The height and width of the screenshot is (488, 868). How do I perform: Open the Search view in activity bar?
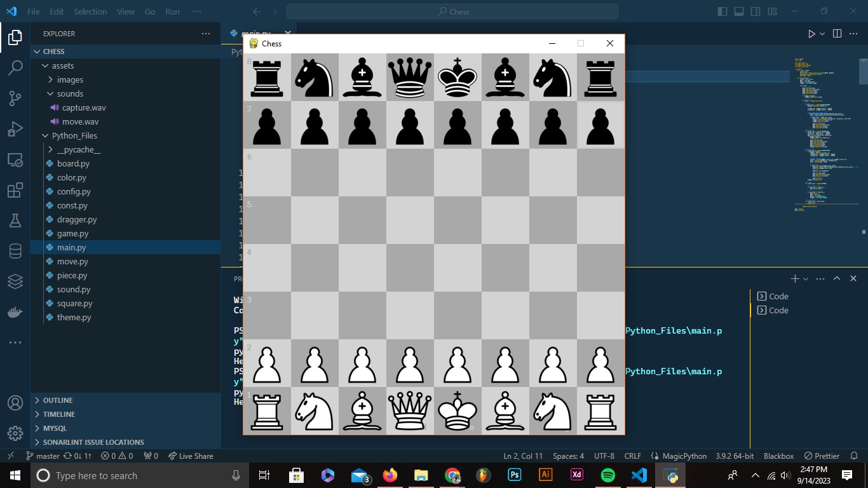pos(15,67)
